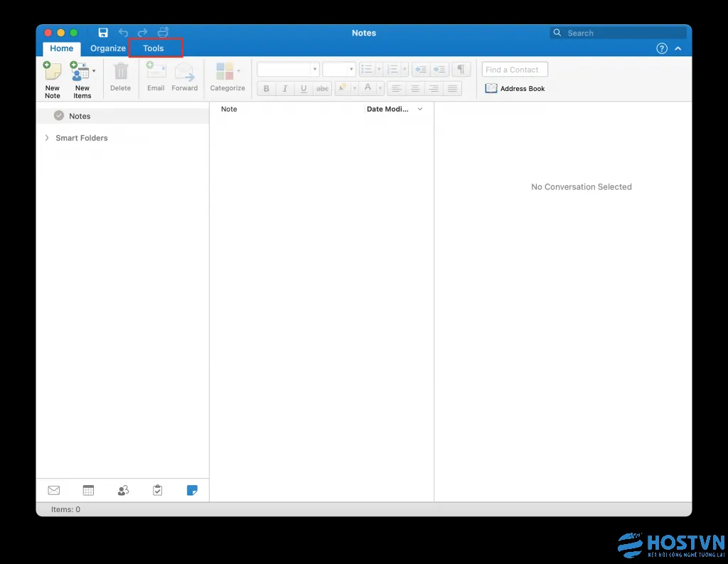Image resolution: width=728 pixels, height=564 pixels.
Task: Open the text highlight color picker
Action: click(355, 87)
